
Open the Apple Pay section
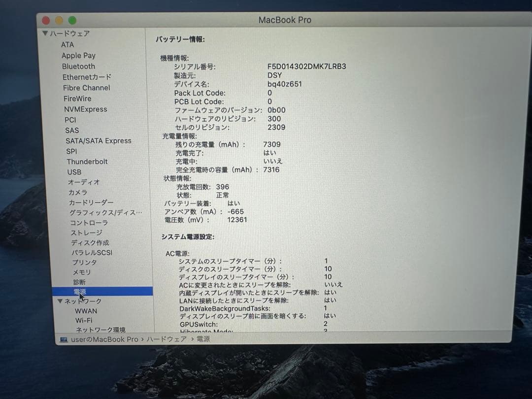78,55
